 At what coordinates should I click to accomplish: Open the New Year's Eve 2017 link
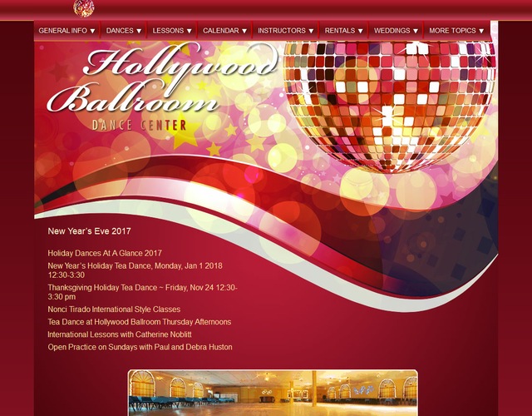[89, 231]
